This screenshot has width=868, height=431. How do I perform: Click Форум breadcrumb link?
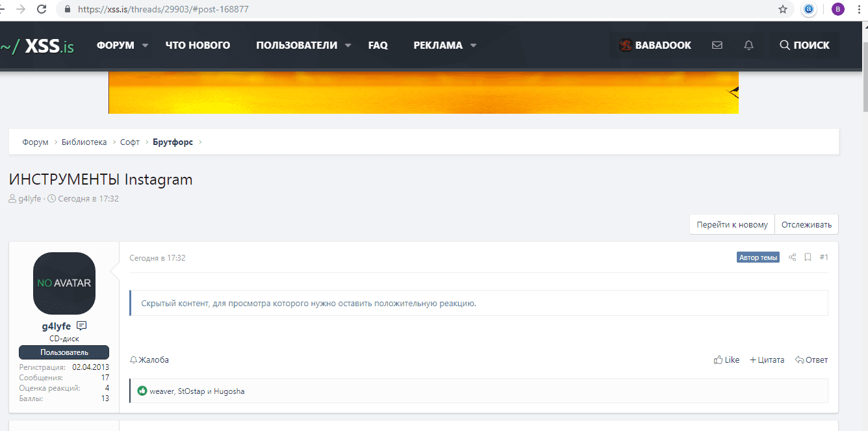(x=35, y=142)
